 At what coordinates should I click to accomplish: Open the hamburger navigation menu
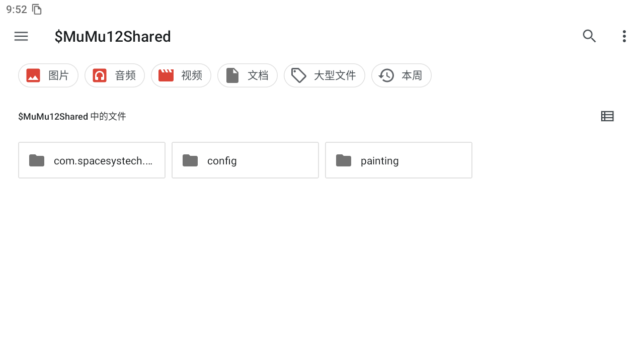coord(21,36)
